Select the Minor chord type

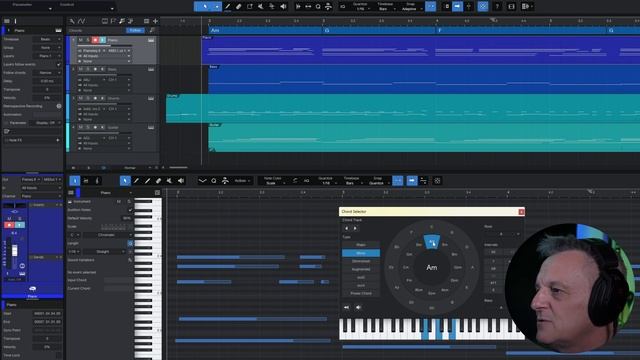click(x=361, y=253)
